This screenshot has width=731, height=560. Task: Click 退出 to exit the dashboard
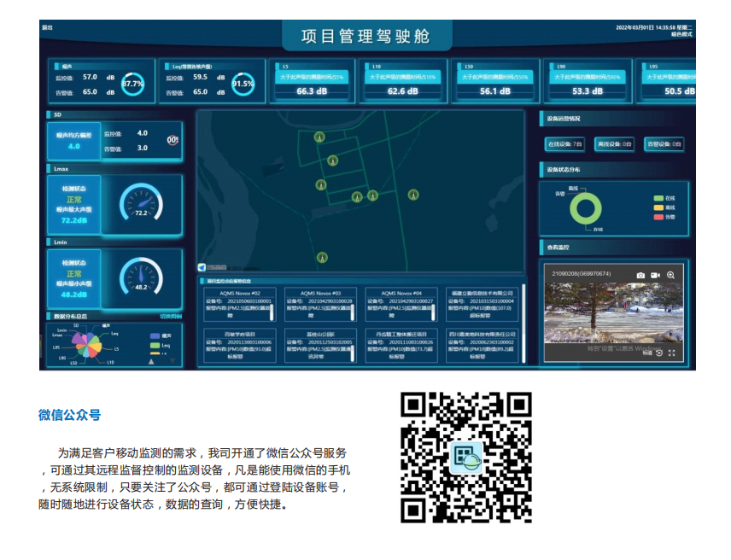pyautogui.click(x=47, y=27)
